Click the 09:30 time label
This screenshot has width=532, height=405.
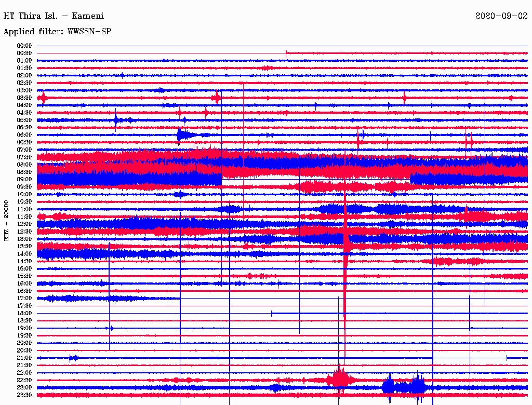pos(24,187)
